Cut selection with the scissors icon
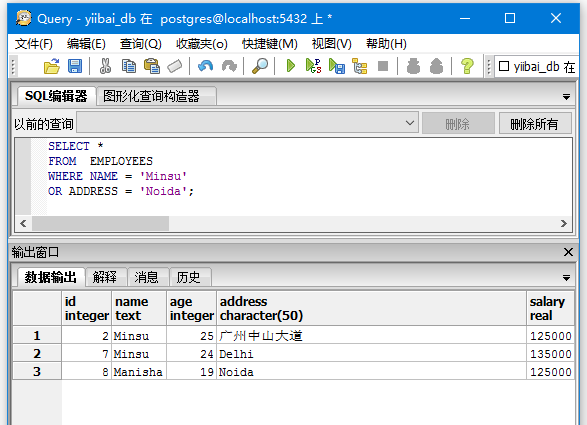The height and width of the screenshot is (425, 587). pyautogui.click(x=105, y=67)
